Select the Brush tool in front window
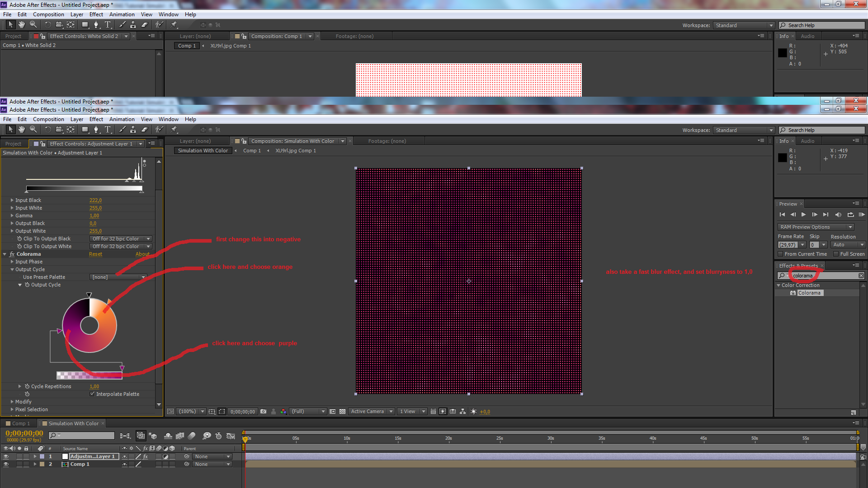 122,130
